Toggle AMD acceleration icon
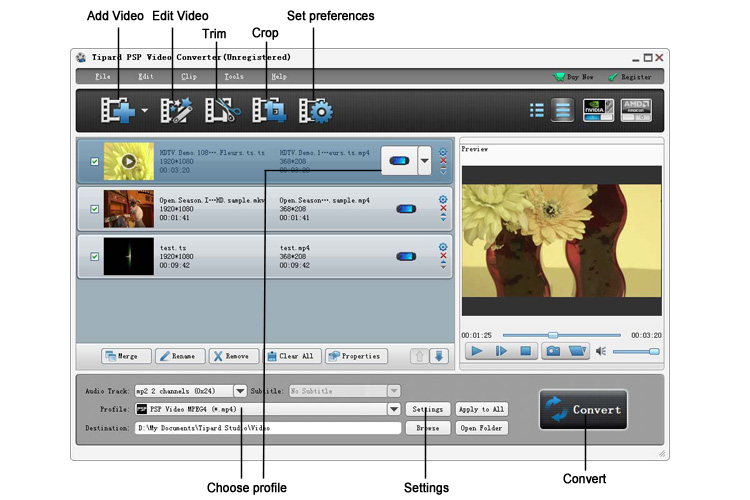 (636, 111)
